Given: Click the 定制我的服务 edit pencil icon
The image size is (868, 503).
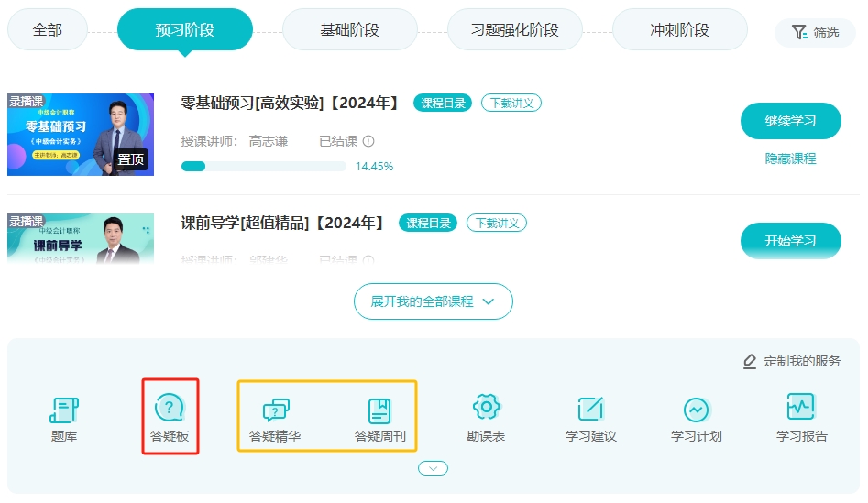Looking at the screenshot, I should click(x=750, y=361).
